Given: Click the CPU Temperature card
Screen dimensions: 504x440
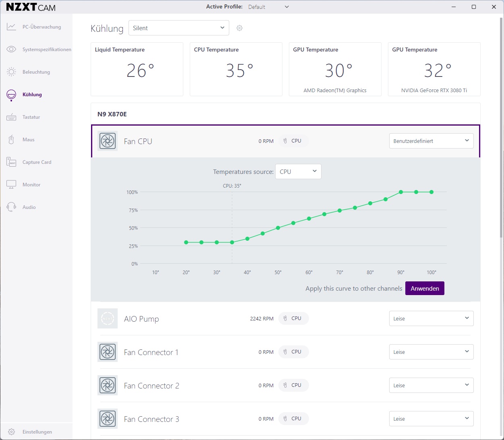Looking at the screenshot, I should [x=236, y=69].
